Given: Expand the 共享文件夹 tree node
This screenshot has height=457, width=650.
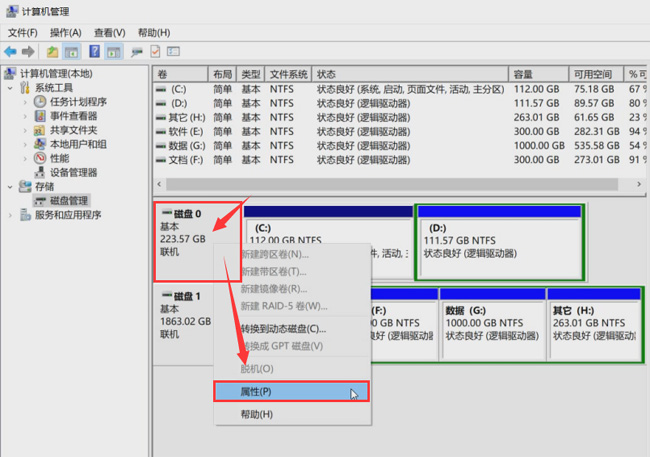Looking at the screenshot, I should coord(25,130).
